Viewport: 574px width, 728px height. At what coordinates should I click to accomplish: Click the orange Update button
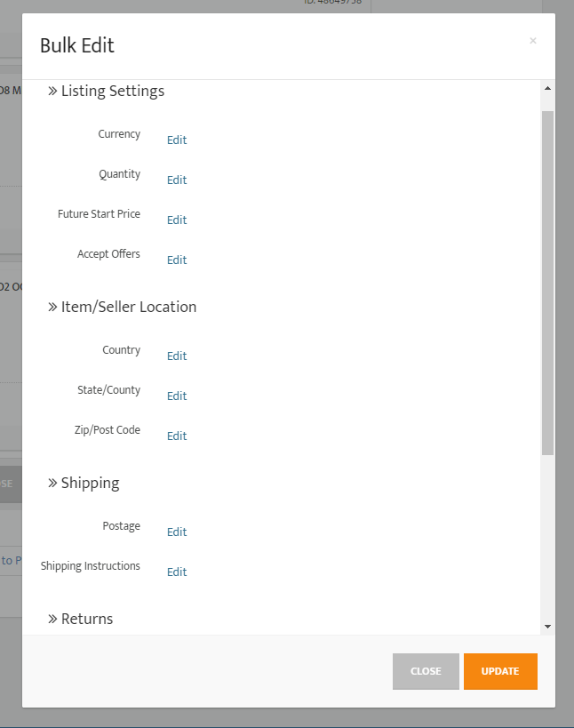pos(500,671)
